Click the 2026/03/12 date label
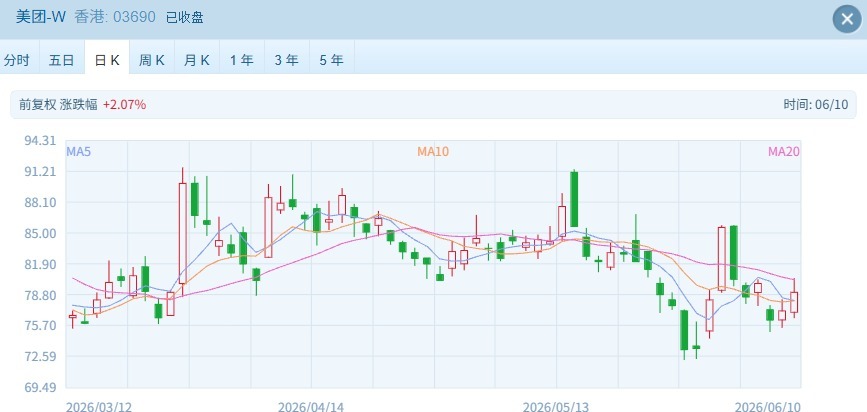The image size is (867, 412). [99, 407]
